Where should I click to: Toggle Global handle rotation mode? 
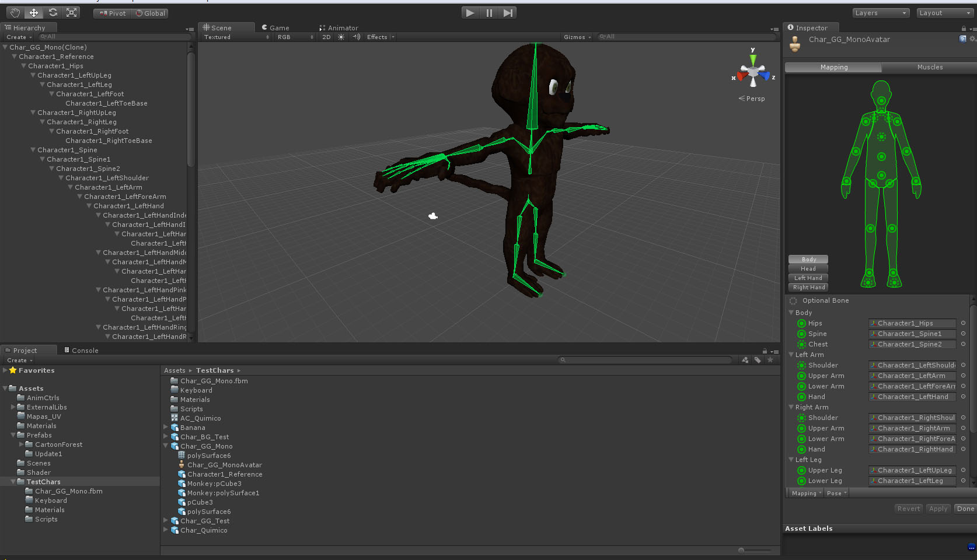150,13
